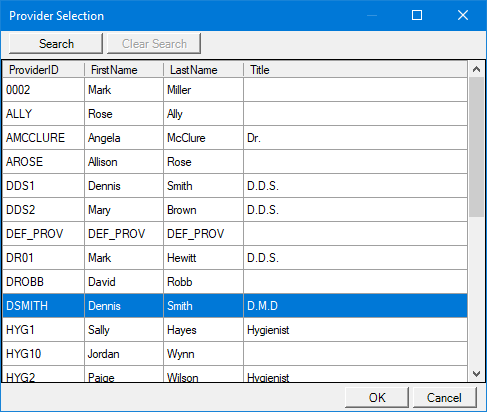Confirm selection with OK button
The width and height of the screenshot is (487, 412).
coord(377,397)
